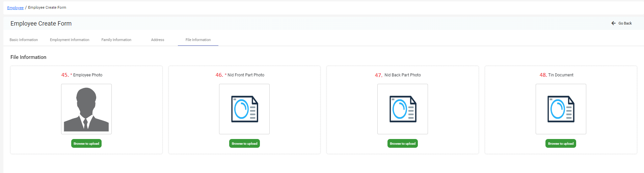Click the Tin Document label

click(x=561, y=75)
